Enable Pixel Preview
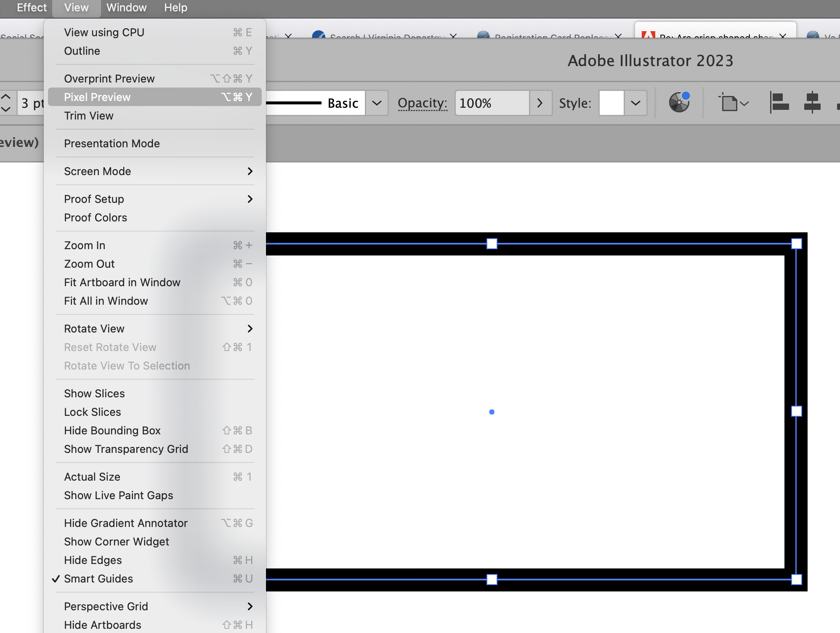 tap(97, 97)
